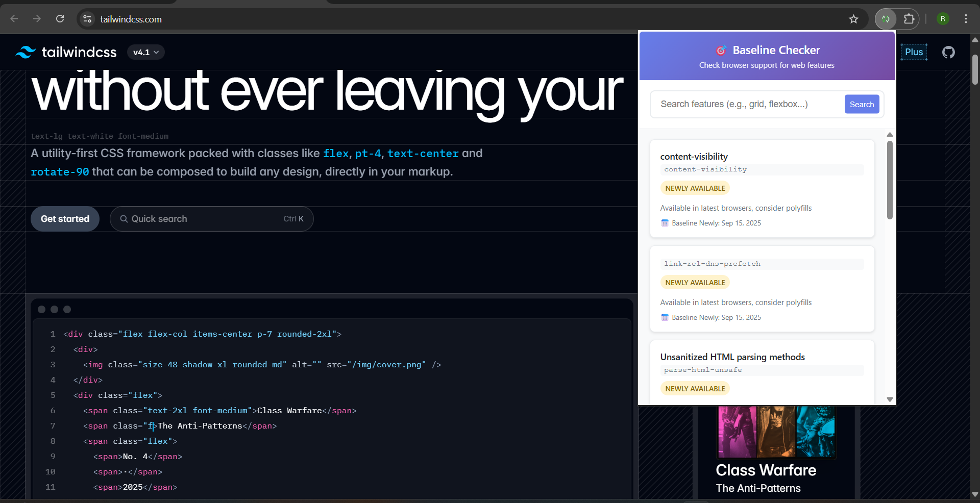This screenshot has height=503, width=980.
Task: Click code line 1 with flex-col div
Action: tap(202, 334)
